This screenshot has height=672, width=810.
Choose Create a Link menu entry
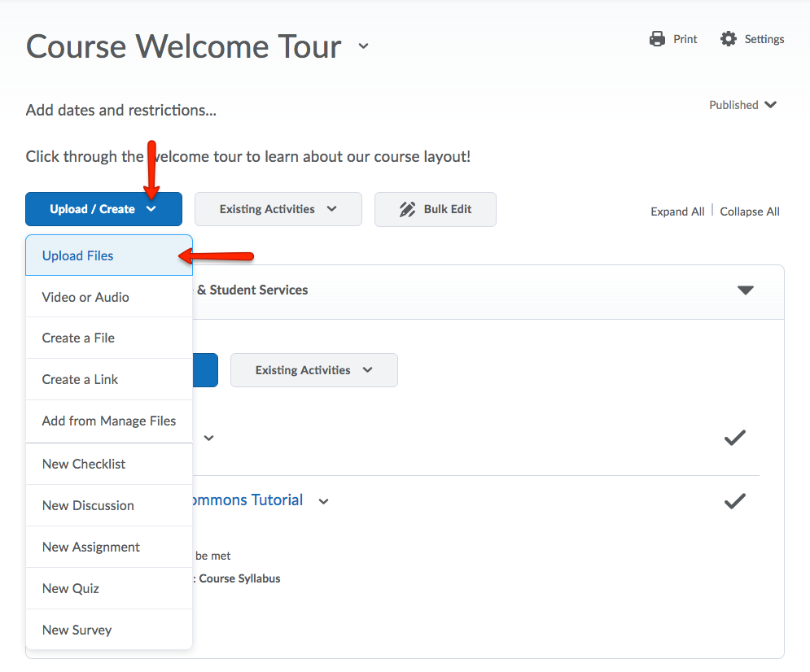[x=80, y=379]
